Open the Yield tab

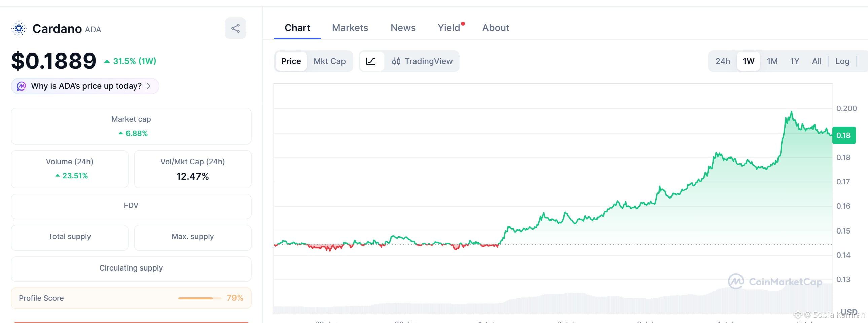click(x=449, y=28)
